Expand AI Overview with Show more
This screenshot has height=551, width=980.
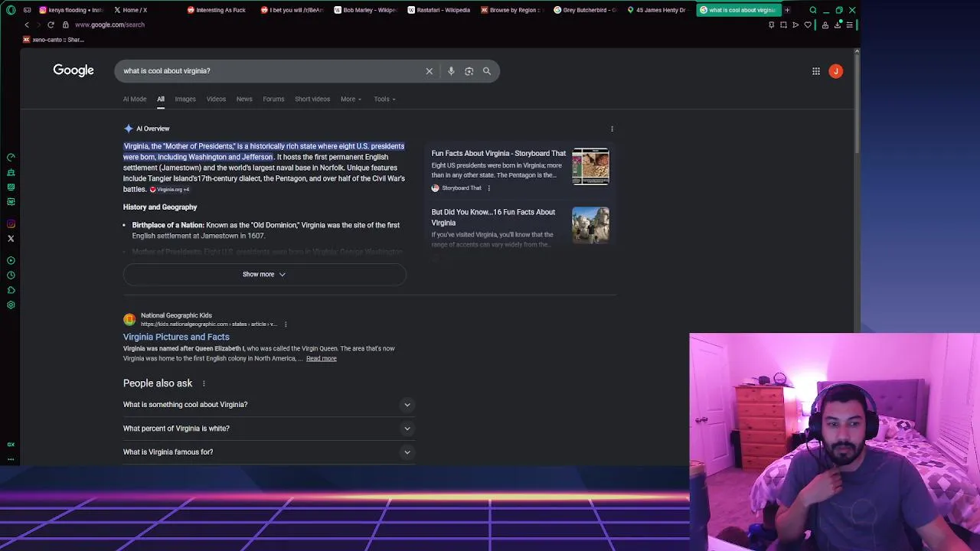tap(264, 274)
